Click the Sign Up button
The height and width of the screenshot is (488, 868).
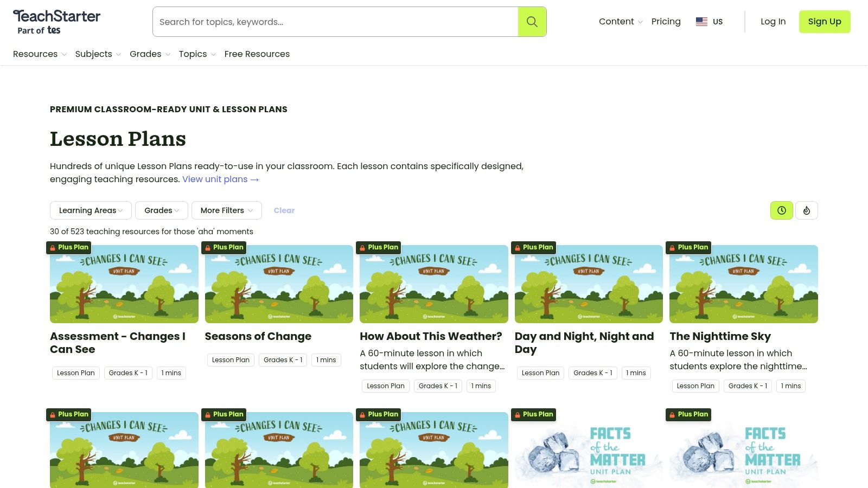pos(825,22)
